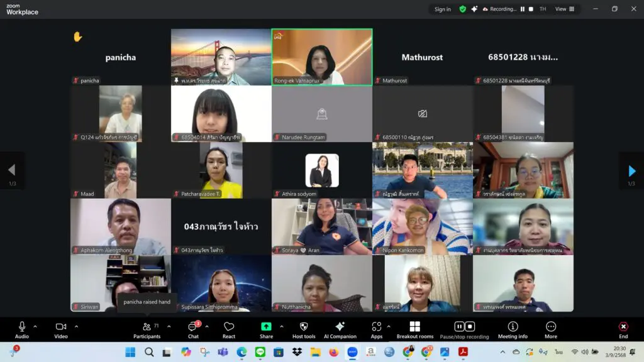
Task: Go to next gallery page arrow
Action: [631, 170]
